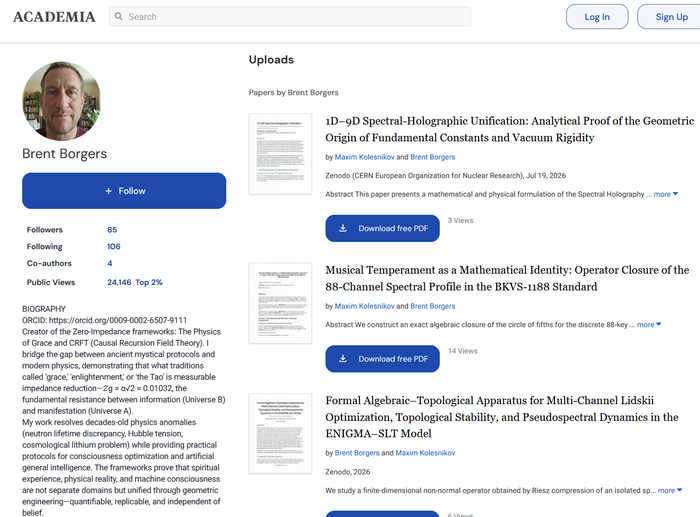Click the Zenodo CERN Jul 19, 2026 text
700x517 pixels.
coord(445,175)
